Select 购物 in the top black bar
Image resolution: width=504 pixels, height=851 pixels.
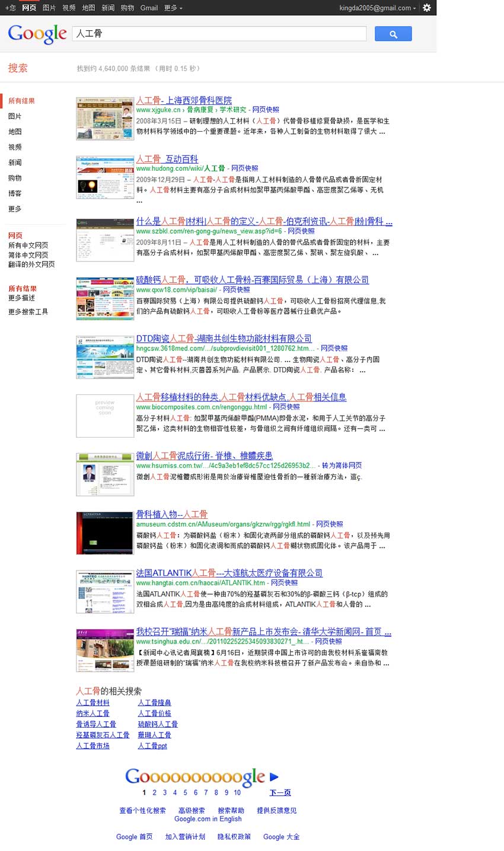coord(127,8)
